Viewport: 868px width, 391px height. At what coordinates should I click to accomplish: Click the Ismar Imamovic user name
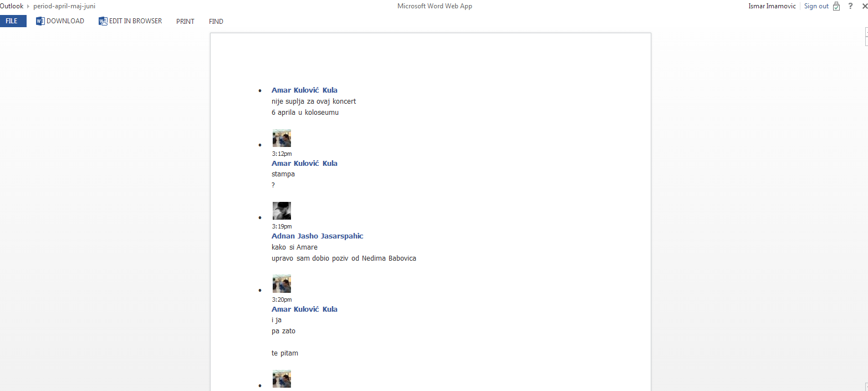[x=772, y=6]
